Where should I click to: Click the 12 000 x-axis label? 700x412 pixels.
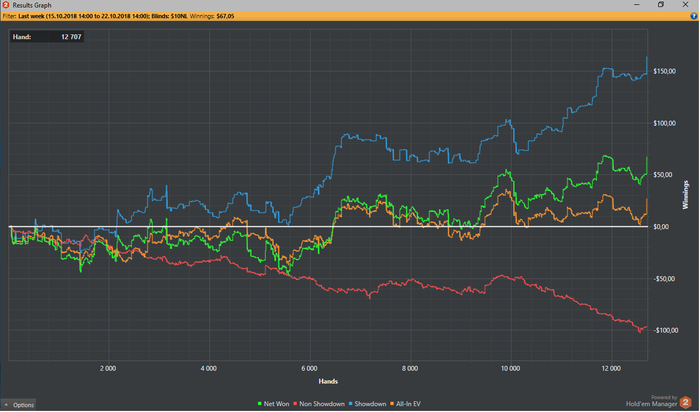pos(611,369)
